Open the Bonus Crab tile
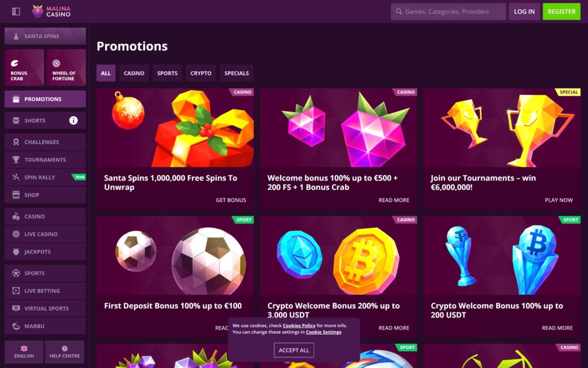 point(24,68)
